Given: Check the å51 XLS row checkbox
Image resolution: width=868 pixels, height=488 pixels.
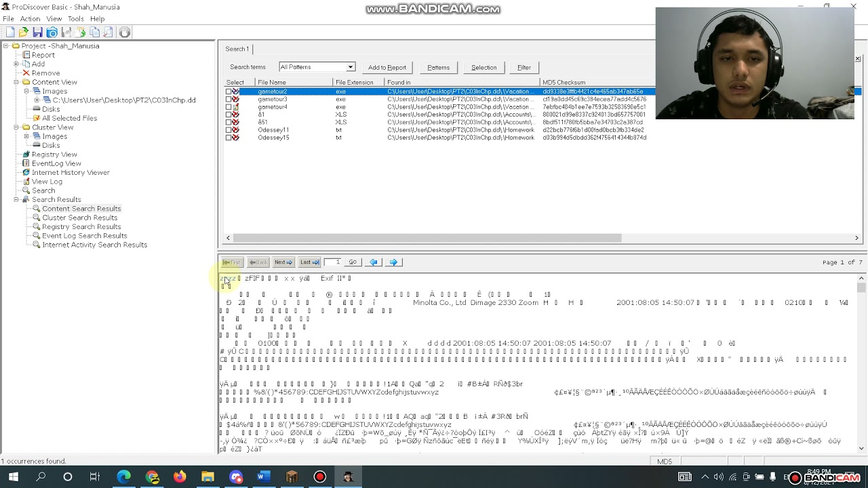Looking at the screenshot, I should pos(229,123).
